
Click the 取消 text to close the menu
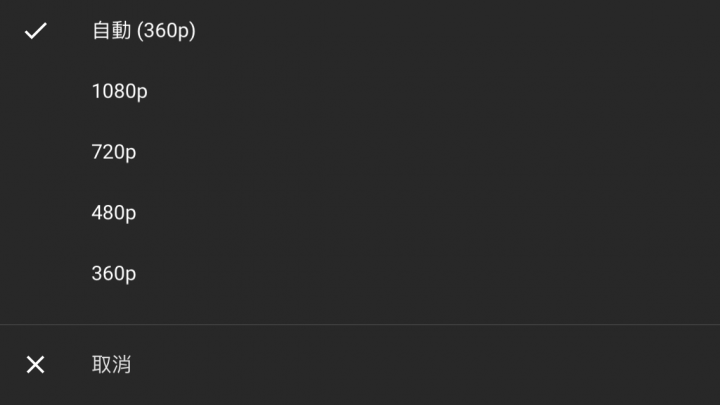(x=112, y=365)
